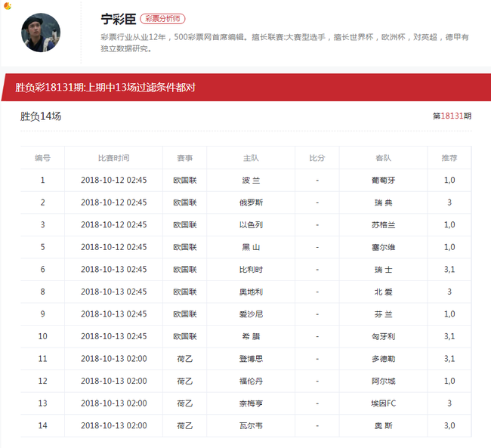The image size is (491, 448).
Task: Select away team 多德勒
Action: point(383,359)
